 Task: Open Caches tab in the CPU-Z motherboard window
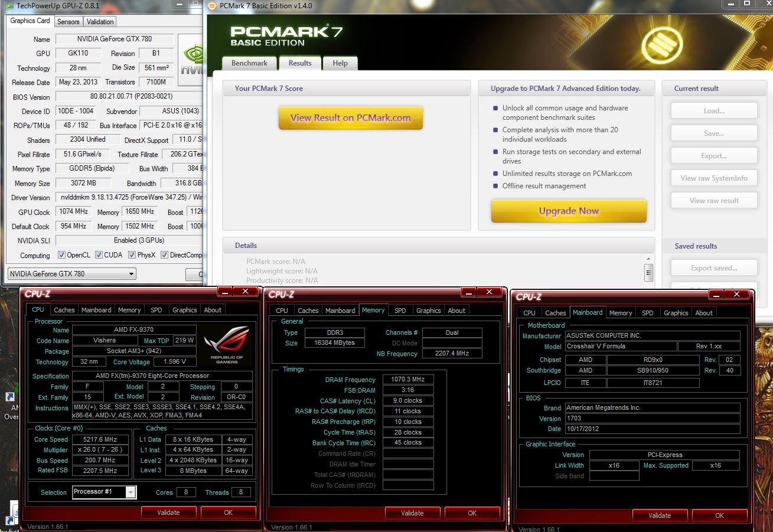555,313
